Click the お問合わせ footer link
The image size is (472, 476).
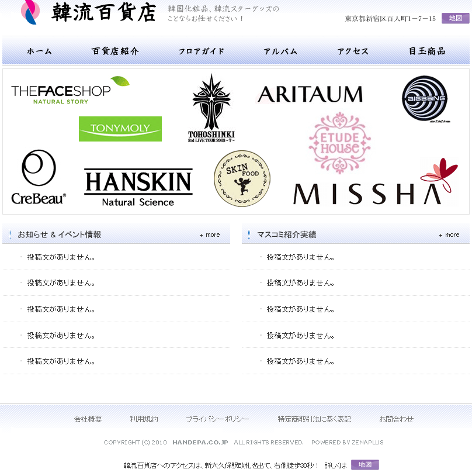(396, 419)
